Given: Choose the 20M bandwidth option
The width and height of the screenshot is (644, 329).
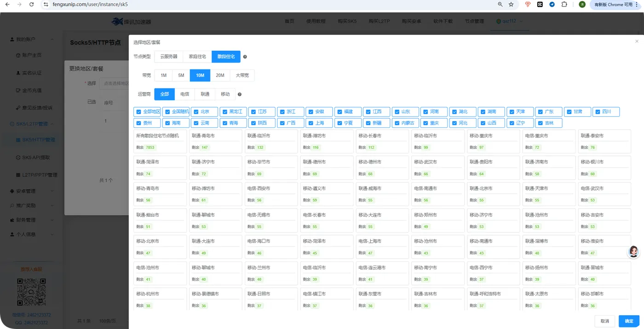Looking at the screenshot, I should 220,75.
